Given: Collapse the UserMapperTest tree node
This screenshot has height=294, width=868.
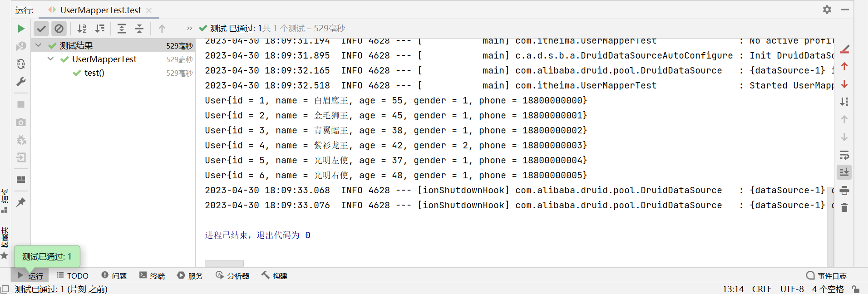Looking at the screenshot, I should click(51, 59).
